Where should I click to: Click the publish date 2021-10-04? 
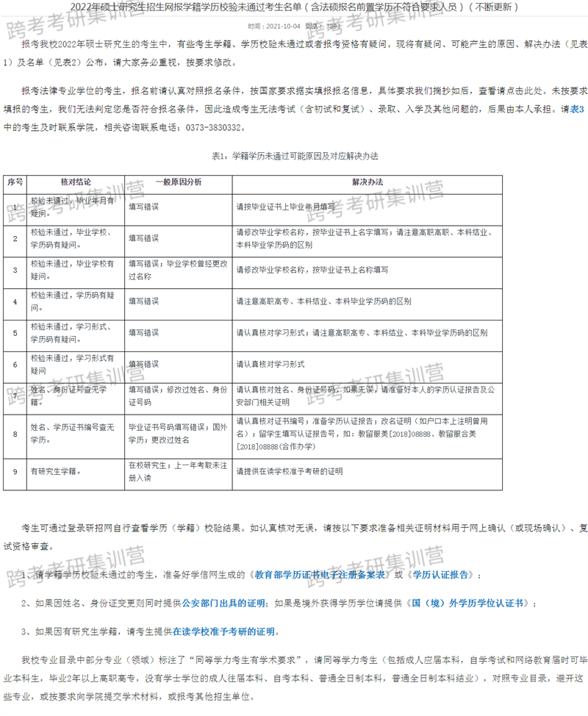(283, 26)
